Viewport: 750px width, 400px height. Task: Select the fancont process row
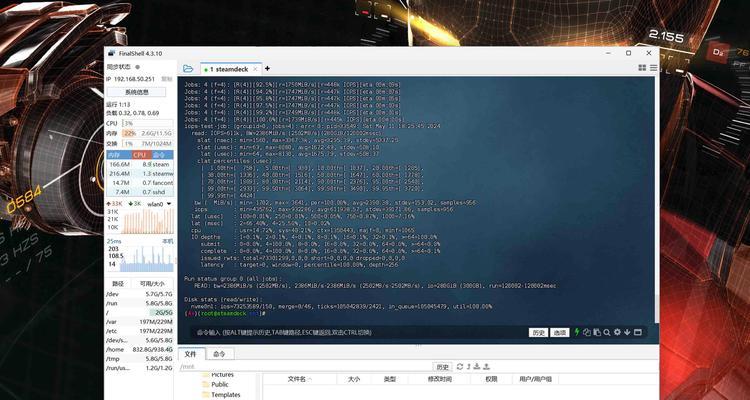pos(140,183)
